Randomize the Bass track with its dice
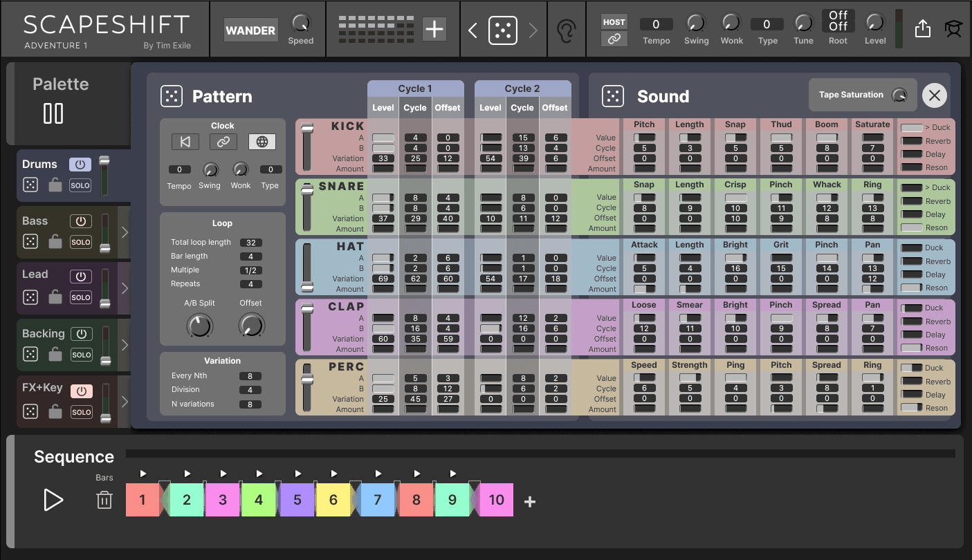Image resolution: width=972 pixels, height=560 pixels. tap(30, 241)
